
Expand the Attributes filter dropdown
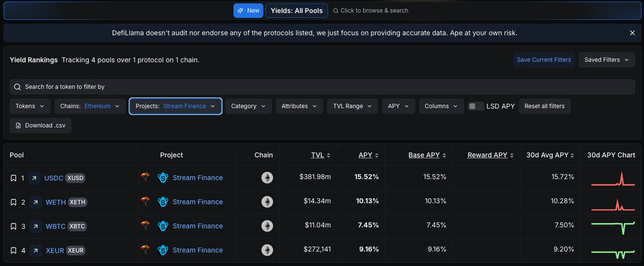click(299, 106)
